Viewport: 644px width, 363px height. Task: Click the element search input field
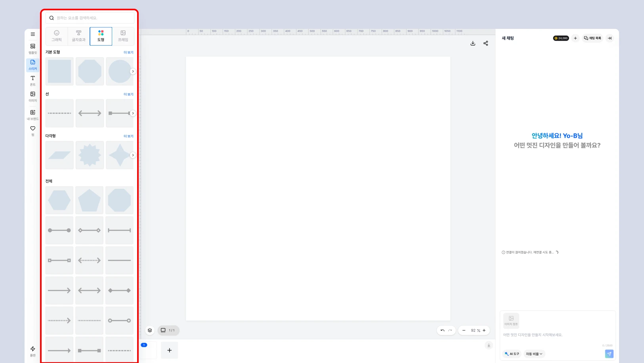click(90, 18)
